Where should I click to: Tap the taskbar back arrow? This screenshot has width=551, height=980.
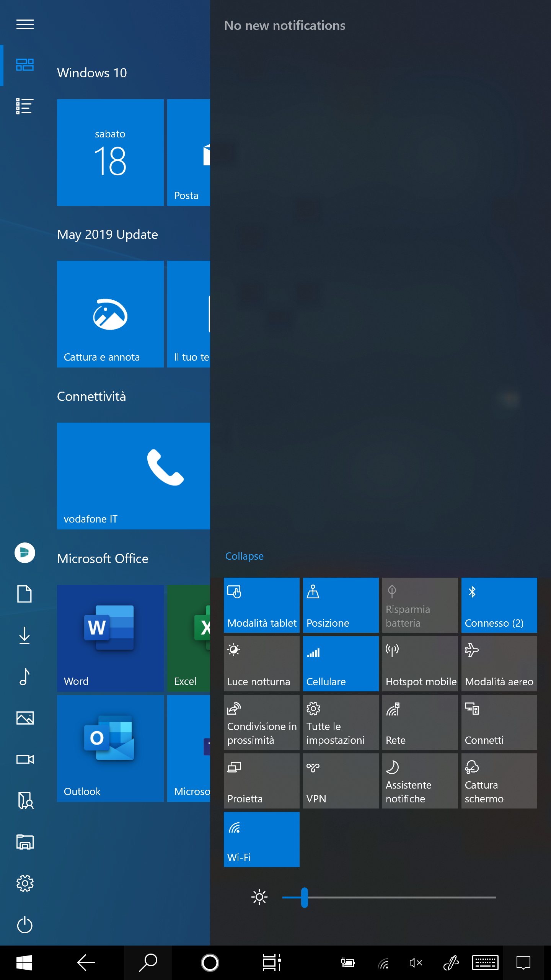coord(86,963)
